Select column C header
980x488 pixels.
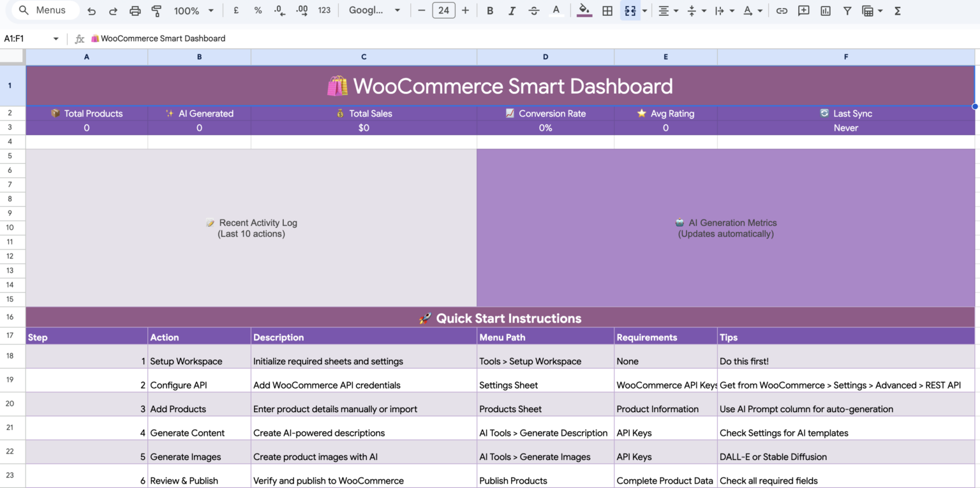(364, 57)
